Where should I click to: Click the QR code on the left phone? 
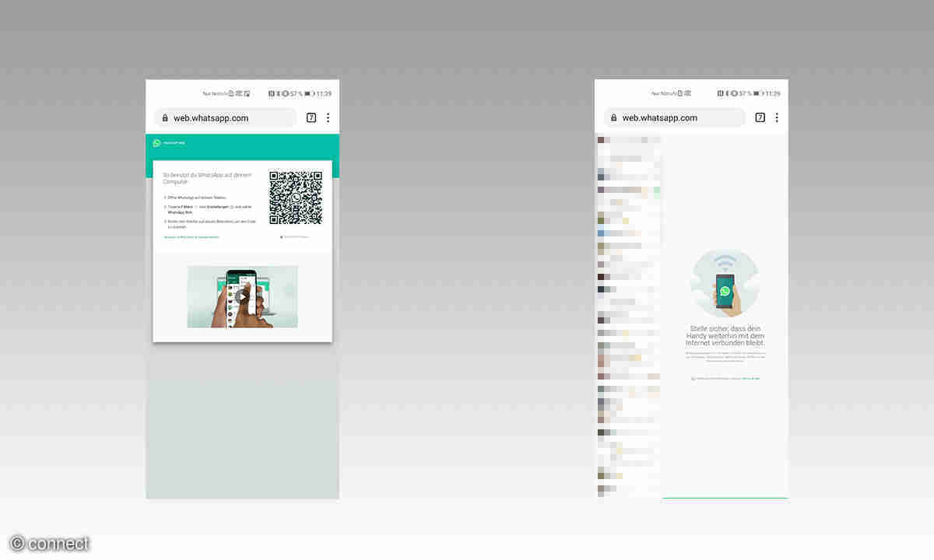(x=296, y=198)
